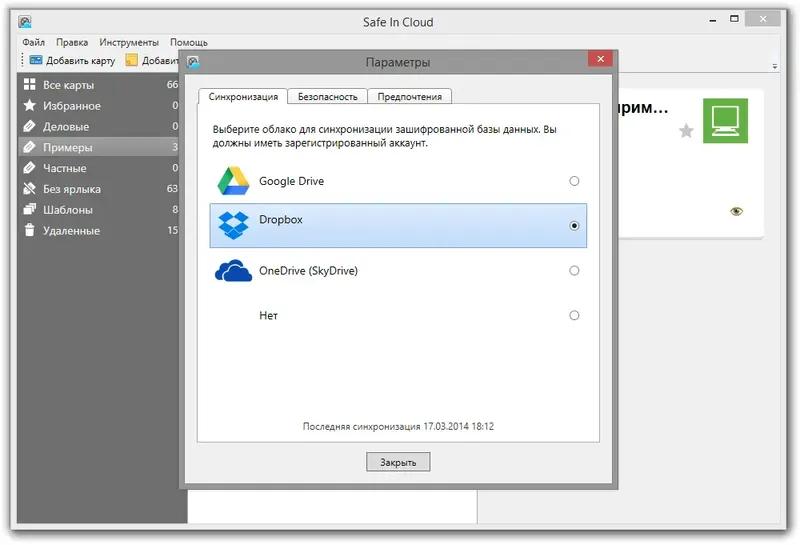Viewport: 800px width, 545px height.
Task: Close the Параметры dialog with red X
Action: 601,59
